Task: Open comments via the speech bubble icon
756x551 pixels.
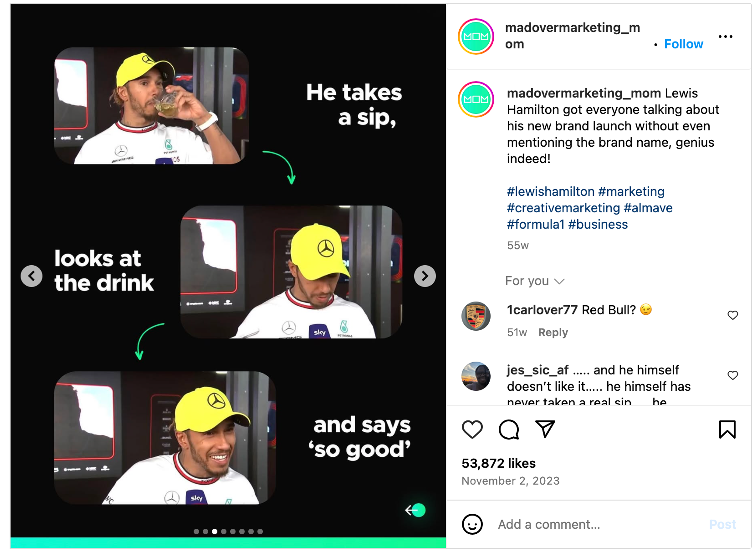Action: [509, 430]
